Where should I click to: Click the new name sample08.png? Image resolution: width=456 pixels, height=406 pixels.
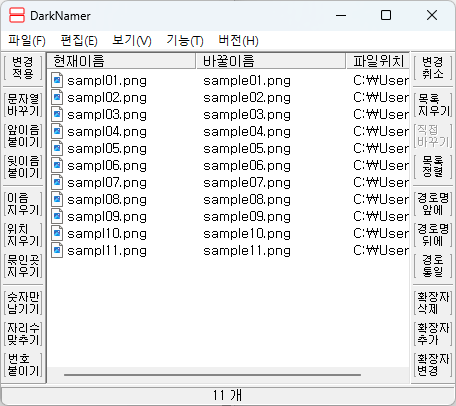click(247, 200)
